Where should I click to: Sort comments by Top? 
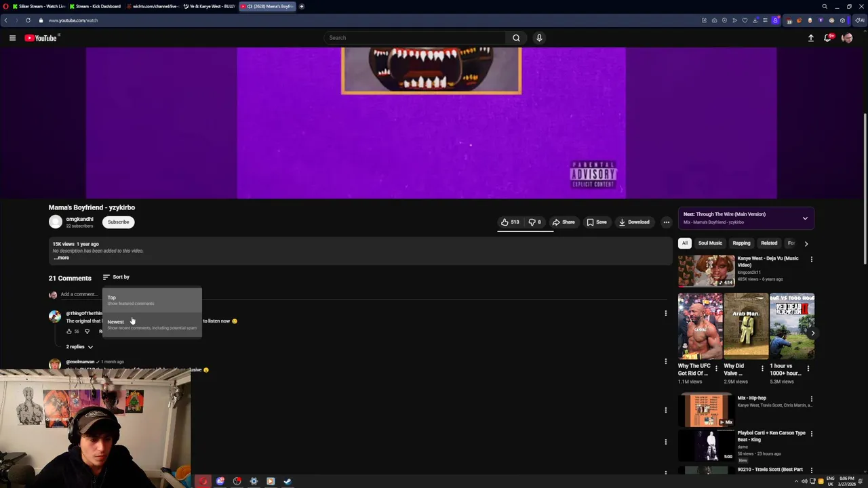tap(152, 300)
